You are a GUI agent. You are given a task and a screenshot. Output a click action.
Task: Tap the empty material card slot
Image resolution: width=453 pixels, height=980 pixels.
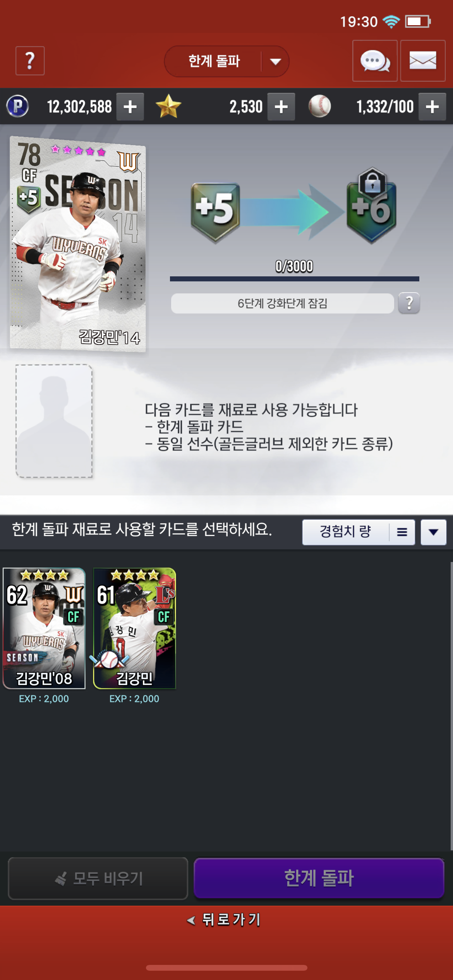pyautogui.click(x=54, y=421)
